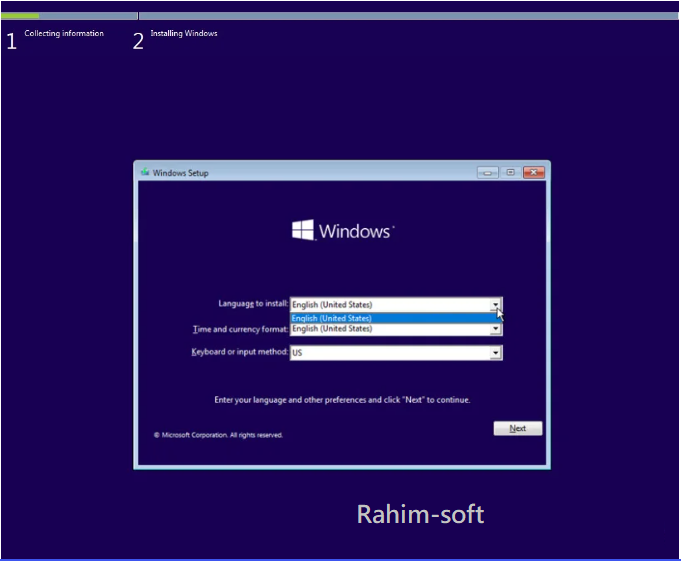The image size is (681, 561).
Task: Select highlighted English (United States) list option
Action: 394,318
